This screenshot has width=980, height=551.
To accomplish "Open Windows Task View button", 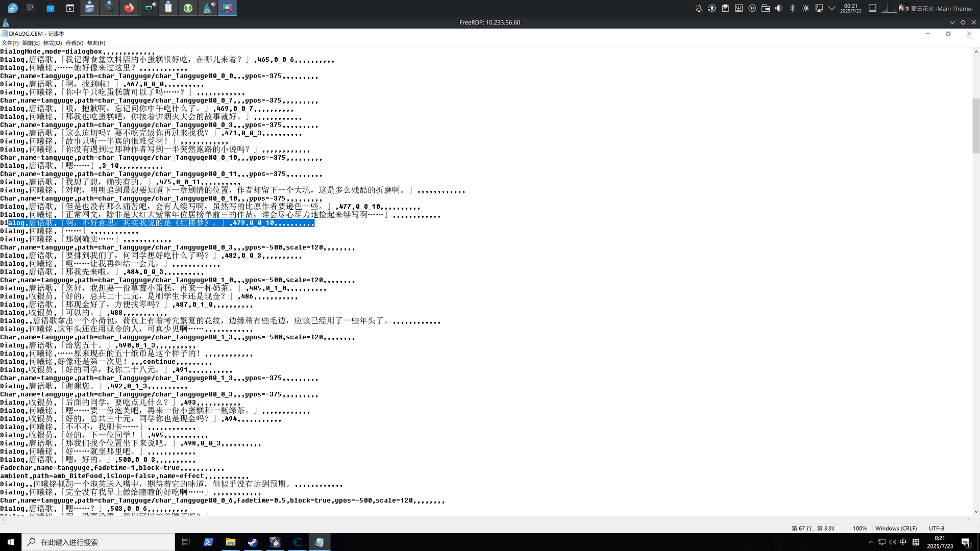I will [186, 542].
